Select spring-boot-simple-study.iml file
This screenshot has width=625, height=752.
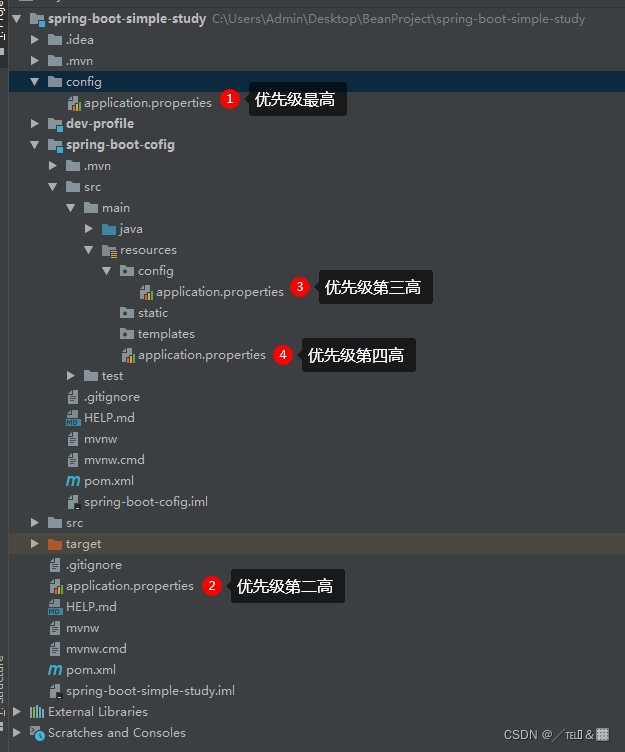coord(150,691)
